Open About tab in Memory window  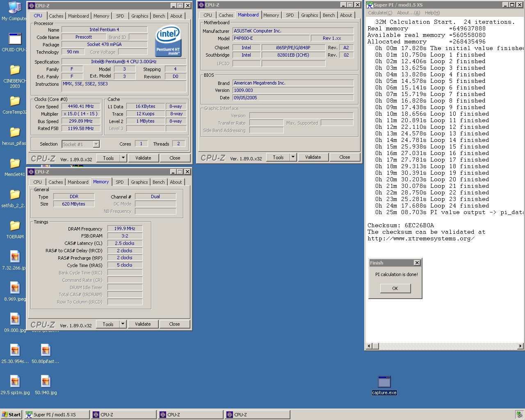click(x=176, y=182)
